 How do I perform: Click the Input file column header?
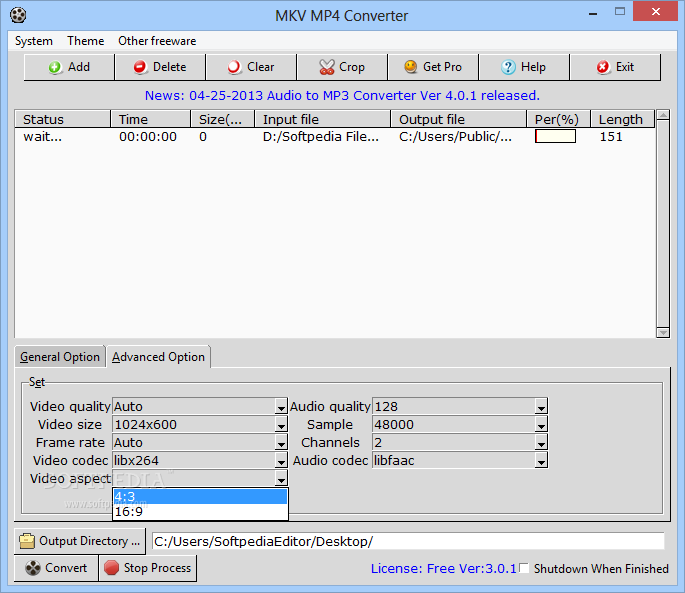pos(322,119)
